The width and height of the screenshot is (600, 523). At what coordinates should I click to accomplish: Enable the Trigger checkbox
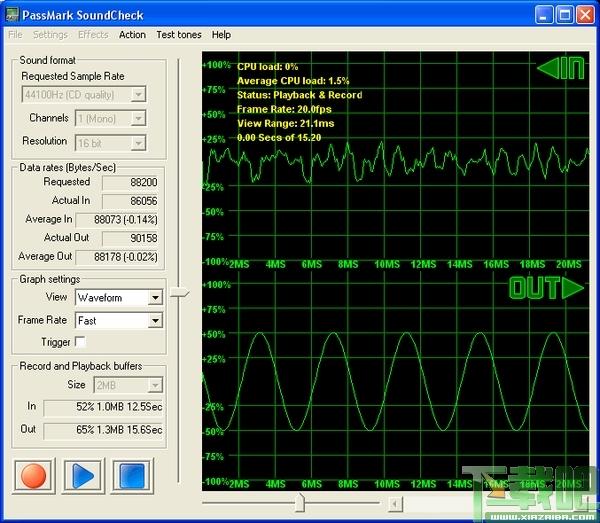coord(81,342)
